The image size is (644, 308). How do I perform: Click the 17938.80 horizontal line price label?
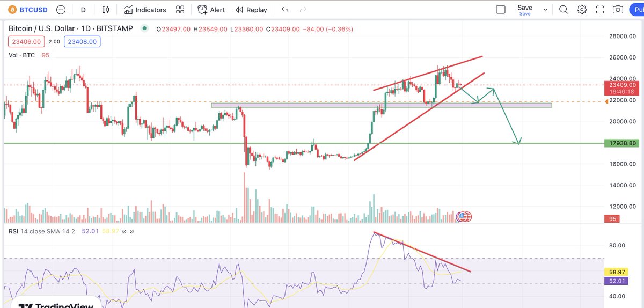pyautogui.click(x=621, y=143)
